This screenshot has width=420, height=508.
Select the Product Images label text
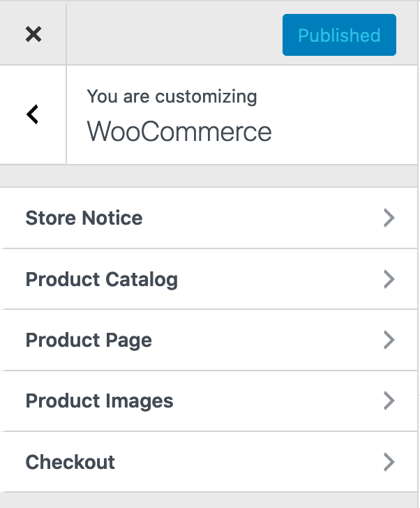[x=99, y=401]
